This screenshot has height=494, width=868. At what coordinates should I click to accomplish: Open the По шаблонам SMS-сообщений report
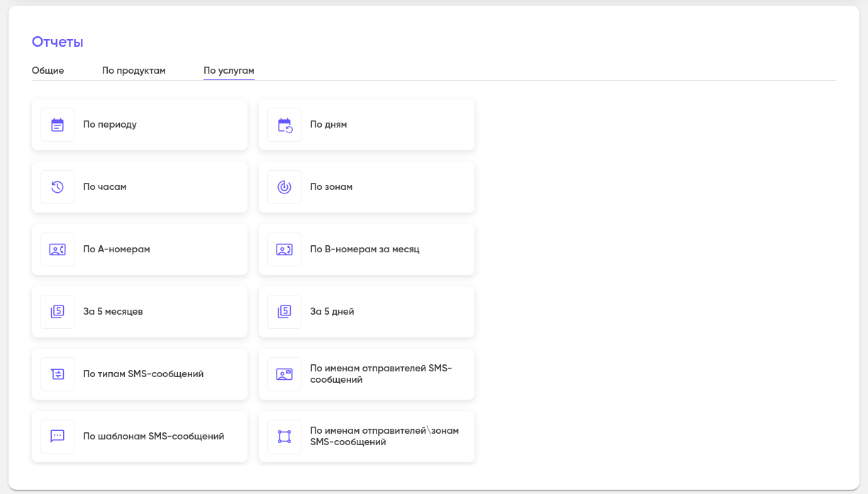tap(153, 437)
